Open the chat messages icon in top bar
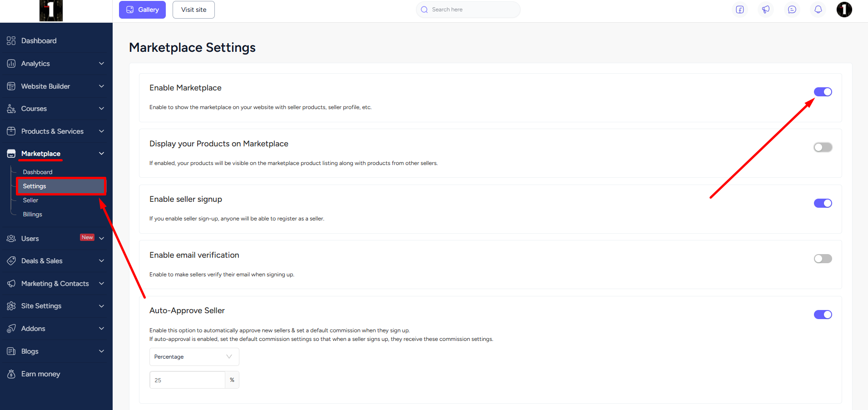Screen dimensions: 868x410 (792, 10)
